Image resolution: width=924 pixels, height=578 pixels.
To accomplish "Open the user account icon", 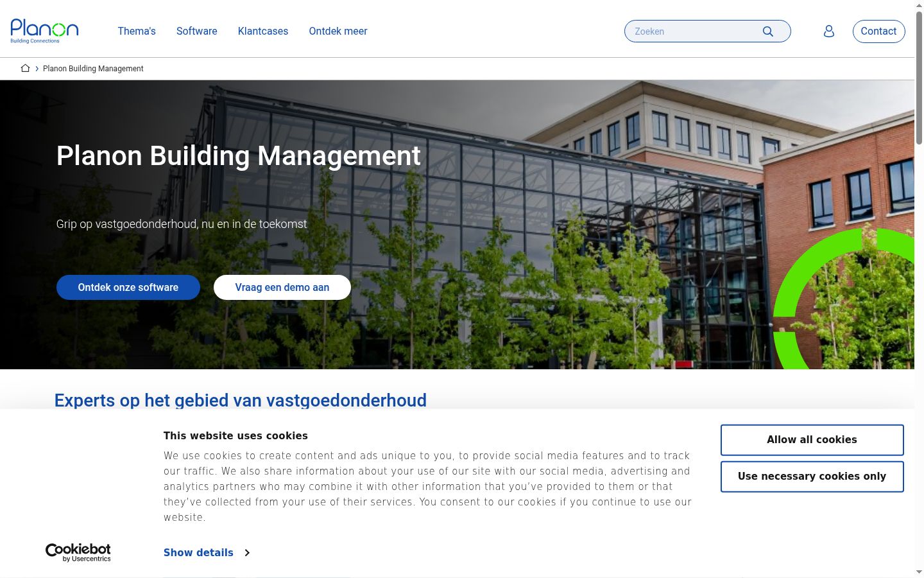I will [x=829, y=31].
